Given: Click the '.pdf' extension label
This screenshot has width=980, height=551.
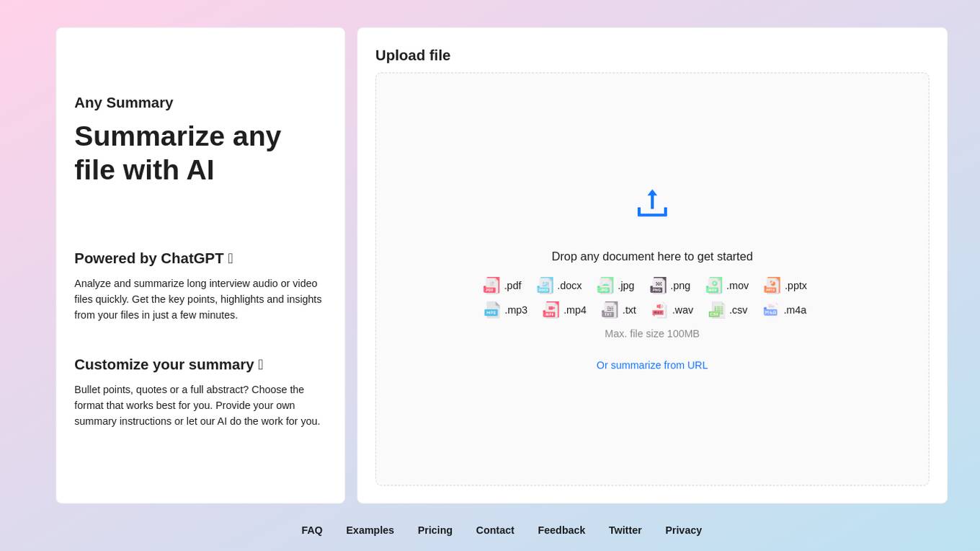Looking at the screenshot, I should (513, 286).
